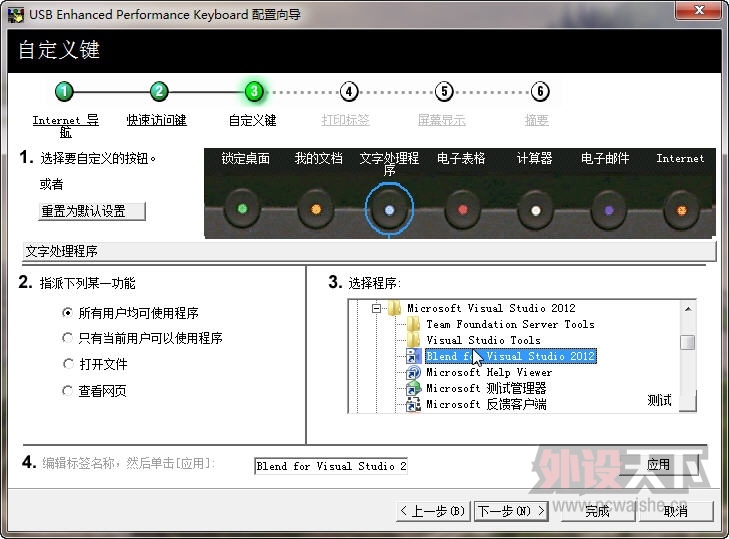Select the 文字处理程序 blue keyboard button
The image size is (729, 539).
390,210
